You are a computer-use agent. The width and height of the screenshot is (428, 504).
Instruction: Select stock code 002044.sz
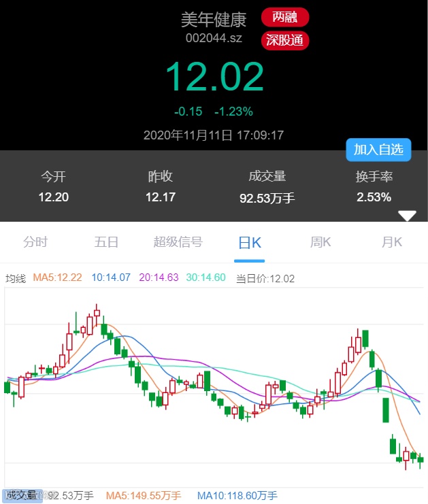[x=214, y=38]
